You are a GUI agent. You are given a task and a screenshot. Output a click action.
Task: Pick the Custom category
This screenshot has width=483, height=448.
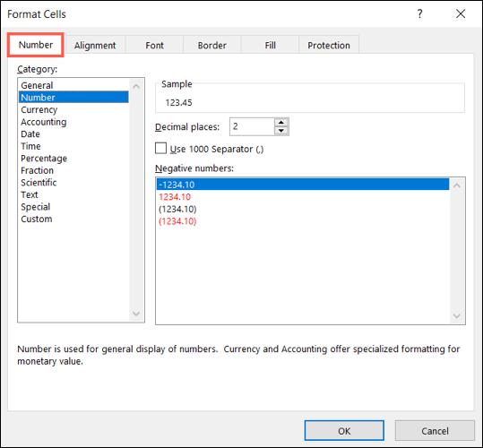click(x=73, y=219)
